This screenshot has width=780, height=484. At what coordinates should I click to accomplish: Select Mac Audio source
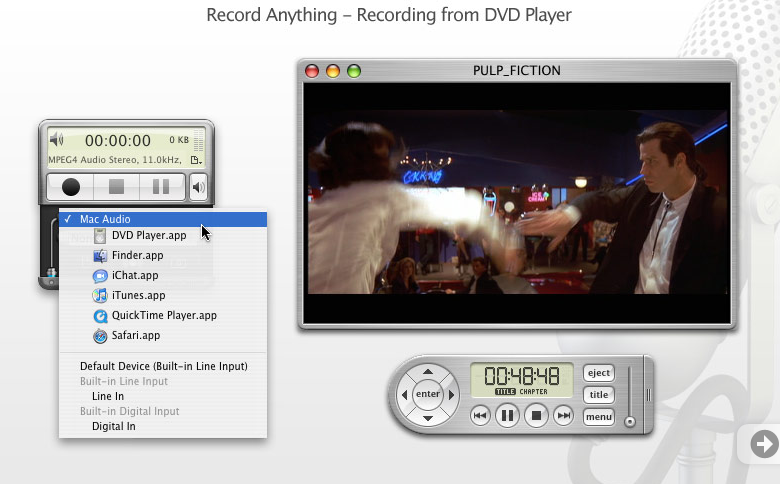163,219
